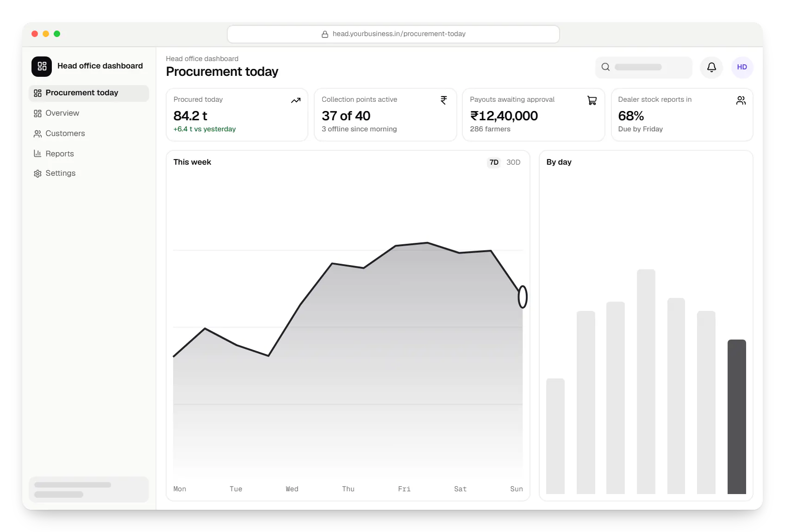Click the 286 farmers text
The image size is (785, 532).
coord(490,129)
